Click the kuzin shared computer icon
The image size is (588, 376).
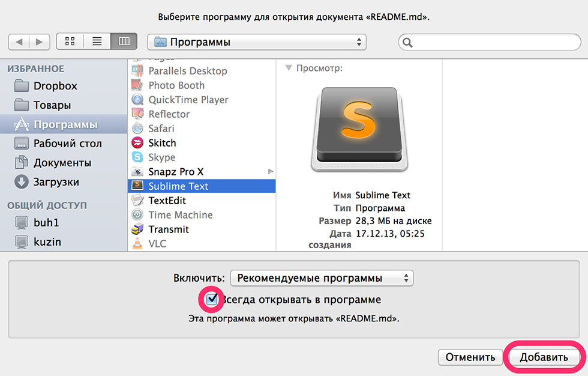click(22, 241)
